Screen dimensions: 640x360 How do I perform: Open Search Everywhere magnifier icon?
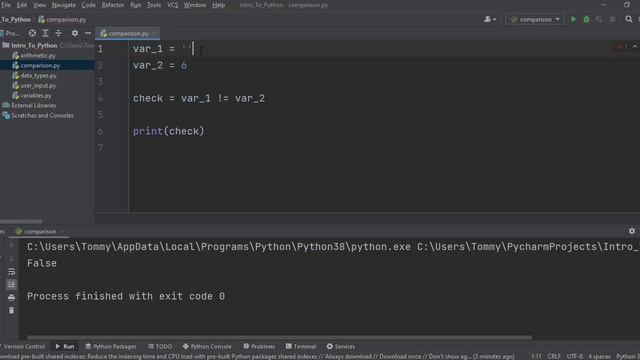629,19
